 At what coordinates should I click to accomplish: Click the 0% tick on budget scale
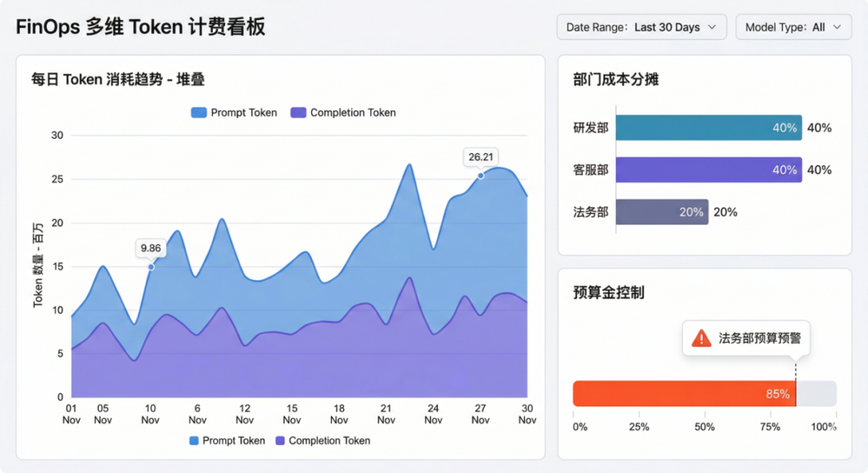580,427
